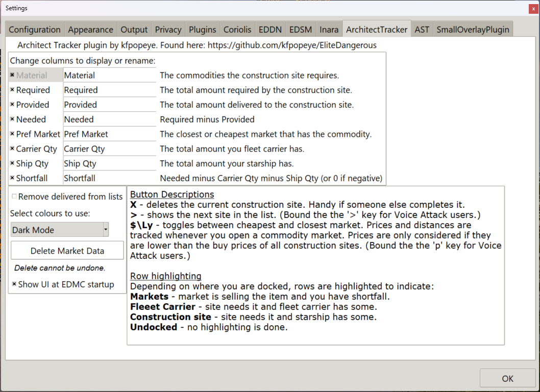This screenshot has width=540, height=392.
Task: Go to the Output tab
Action: [134, 30]
